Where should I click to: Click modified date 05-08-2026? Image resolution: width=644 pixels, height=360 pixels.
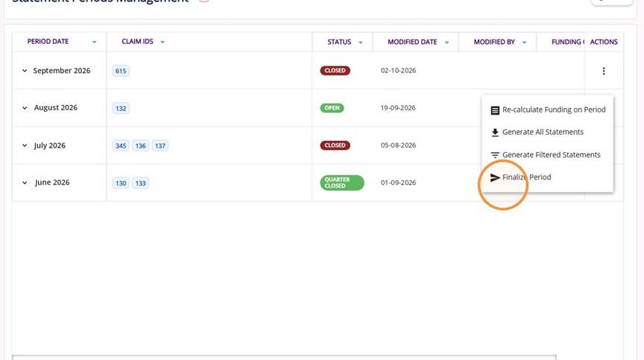(x=398, y=145)
